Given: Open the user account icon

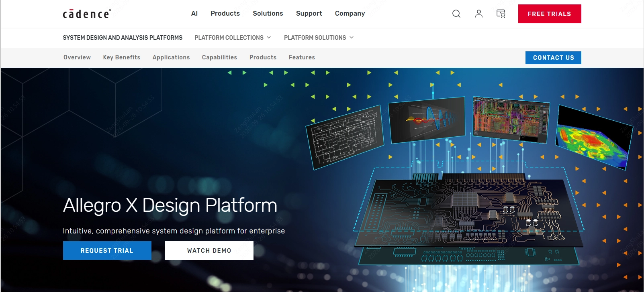Looking at the screenshot, I should pyautogui.click(x=478, y=14).
